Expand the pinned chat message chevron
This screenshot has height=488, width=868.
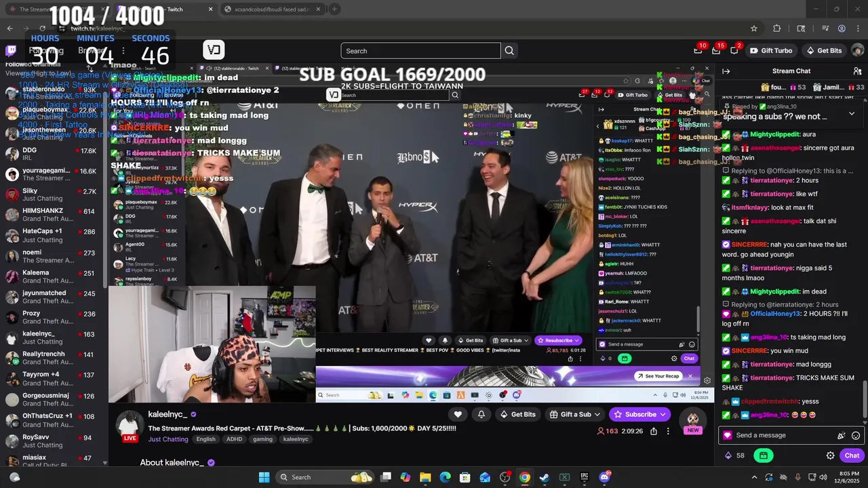[x=852, y=113]
